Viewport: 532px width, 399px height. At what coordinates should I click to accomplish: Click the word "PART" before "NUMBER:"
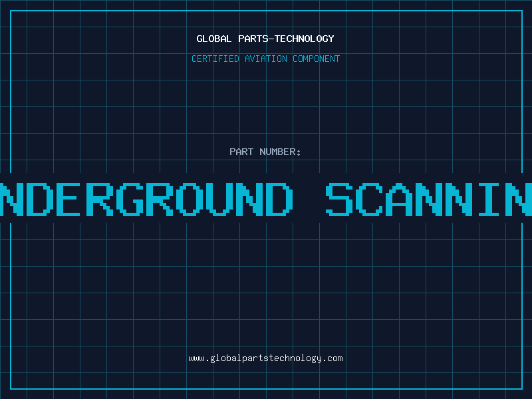pos(241,152)
